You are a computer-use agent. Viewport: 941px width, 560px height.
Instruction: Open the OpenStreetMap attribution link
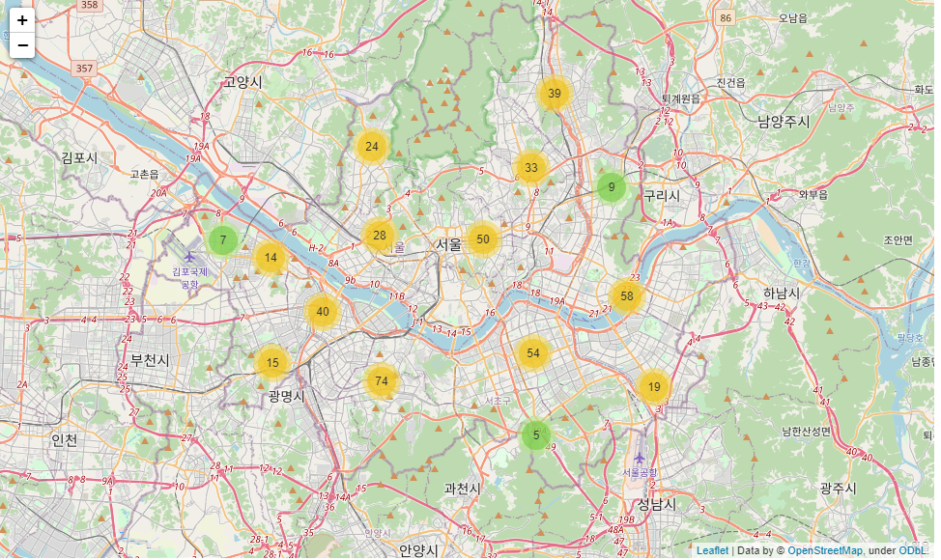coord(824,550)
